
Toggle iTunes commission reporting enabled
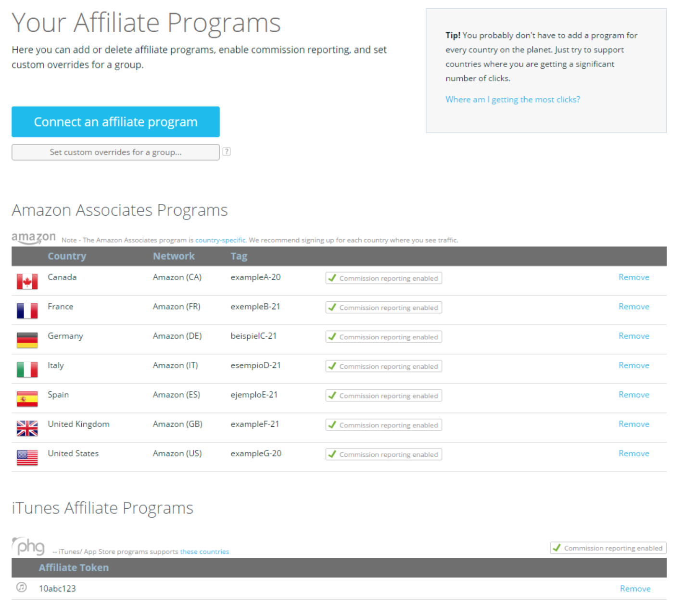[x=608, y=548]
